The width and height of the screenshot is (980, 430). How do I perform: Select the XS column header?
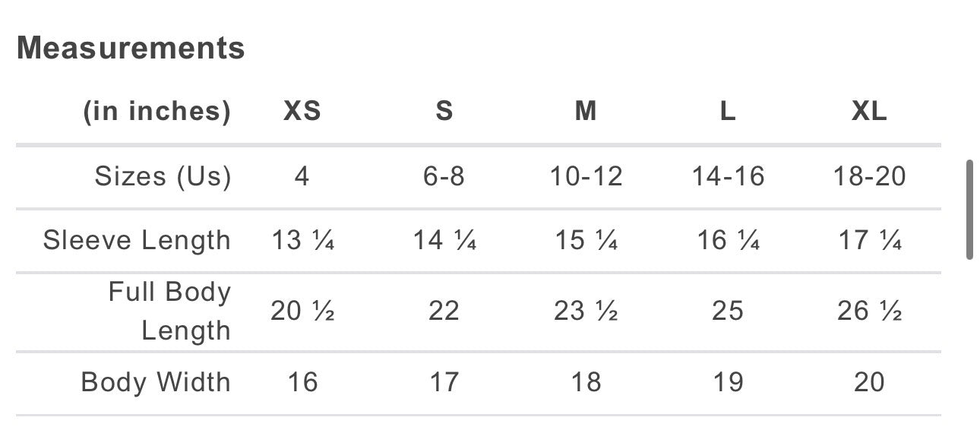[x=302, y=112]
